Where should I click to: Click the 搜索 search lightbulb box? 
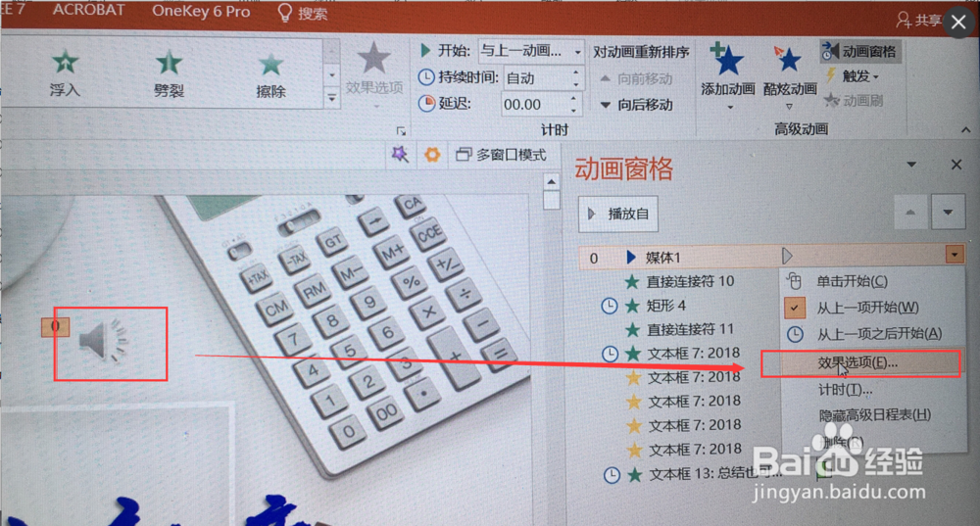pos(303,13)
